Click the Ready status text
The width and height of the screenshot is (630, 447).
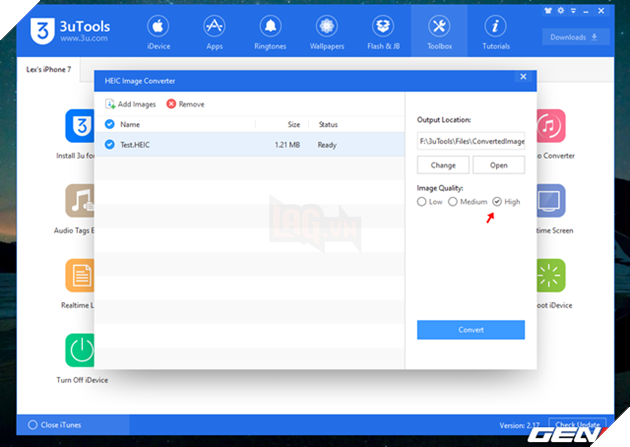(327, 145)
